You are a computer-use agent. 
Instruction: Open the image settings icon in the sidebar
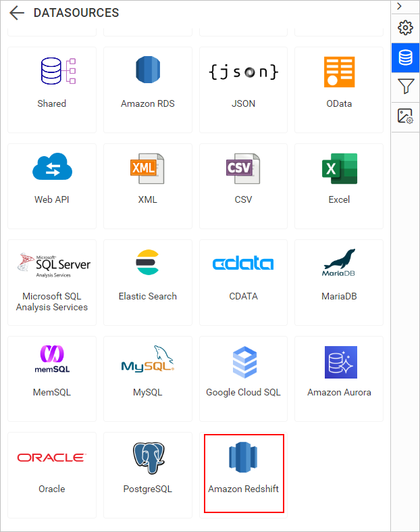tap(405, 116)
